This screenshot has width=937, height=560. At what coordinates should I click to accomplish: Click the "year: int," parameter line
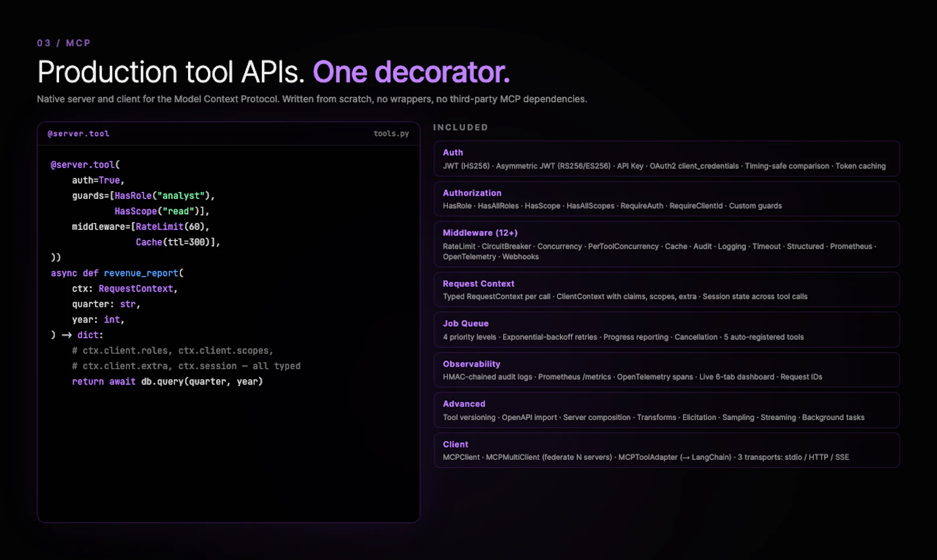(98, 319)
